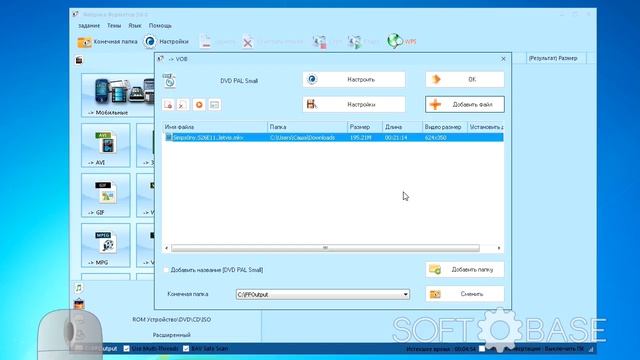Click the 195.21M size cell
This screenshot has height=360, width=640.
360,138
